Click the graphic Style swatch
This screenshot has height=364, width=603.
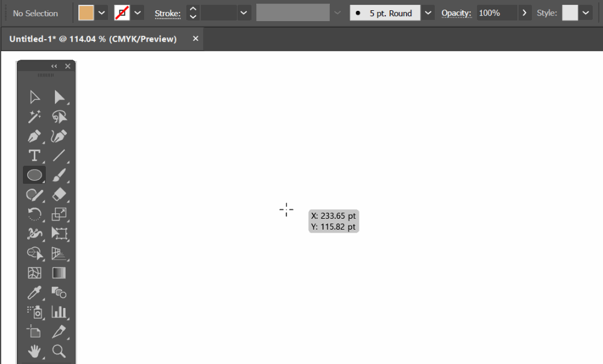coord(570,13)
